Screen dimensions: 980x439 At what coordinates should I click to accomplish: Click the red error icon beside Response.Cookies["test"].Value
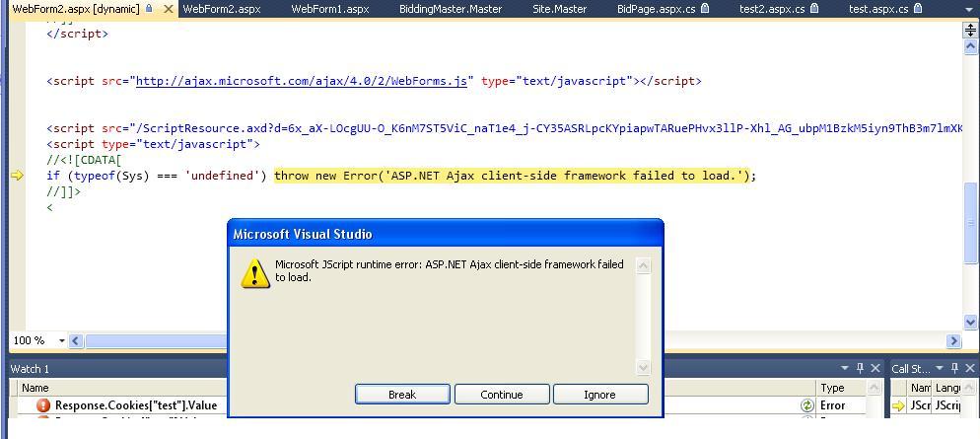click(x=43, y=405)
